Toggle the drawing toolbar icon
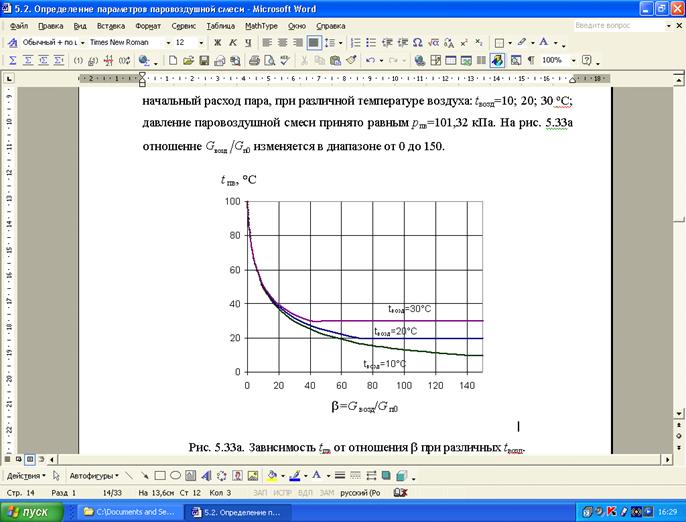 click(497, 60)
